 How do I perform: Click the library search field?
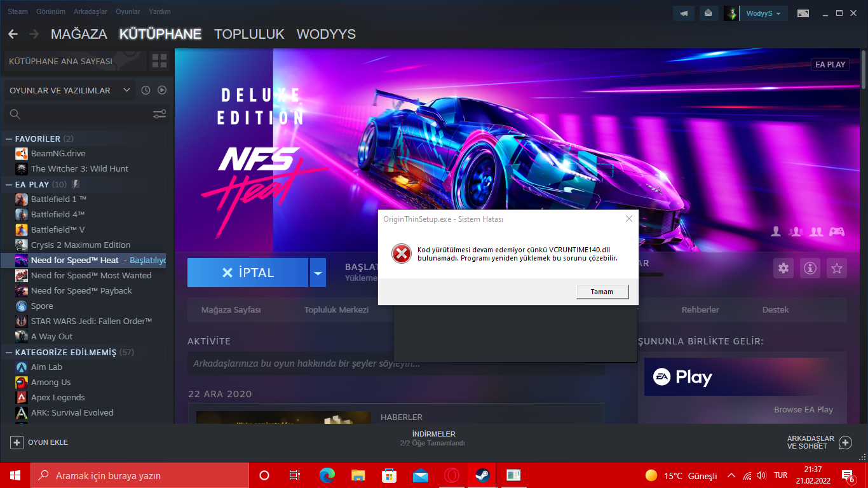[77, 114]
